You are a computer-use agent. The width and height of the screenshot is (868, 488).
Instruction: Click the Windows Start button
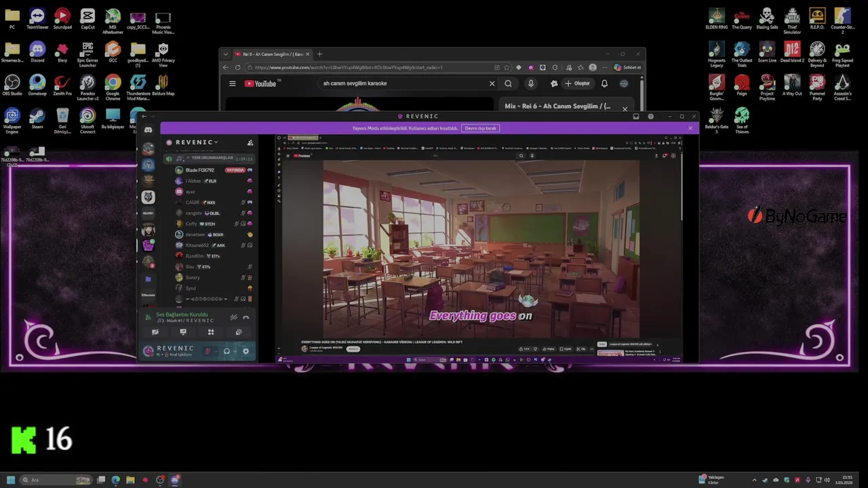point(11,480)
